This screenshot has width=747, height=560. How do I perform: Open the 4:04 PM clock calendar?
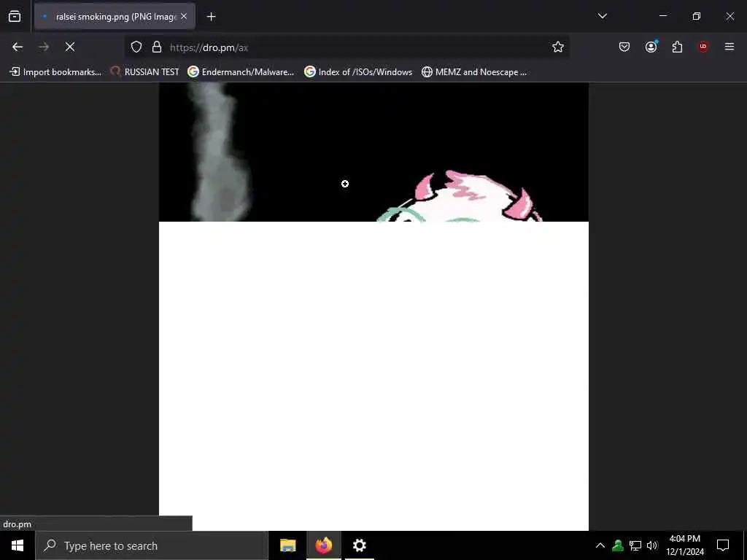684,545
